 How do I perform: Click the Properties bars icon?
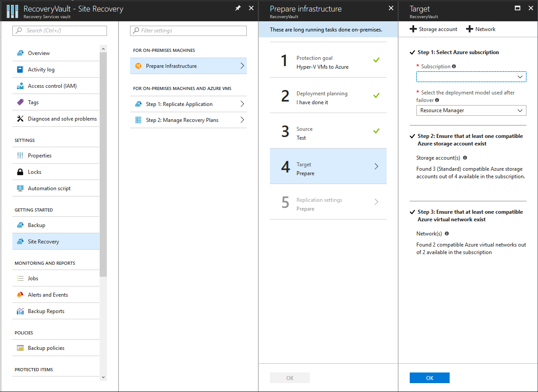[20, 156]
